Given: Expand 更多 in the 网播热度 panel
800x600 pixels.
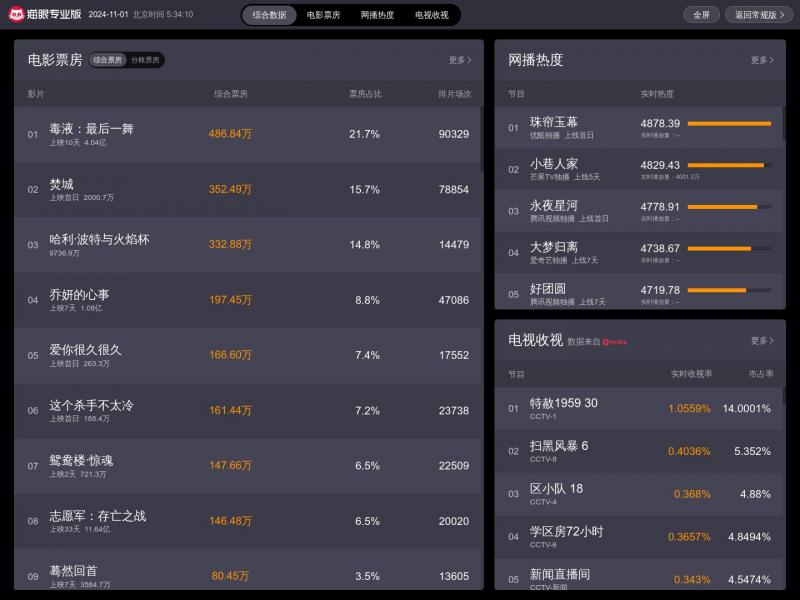Looking at the screenshot, I should (x=760, y=60).
